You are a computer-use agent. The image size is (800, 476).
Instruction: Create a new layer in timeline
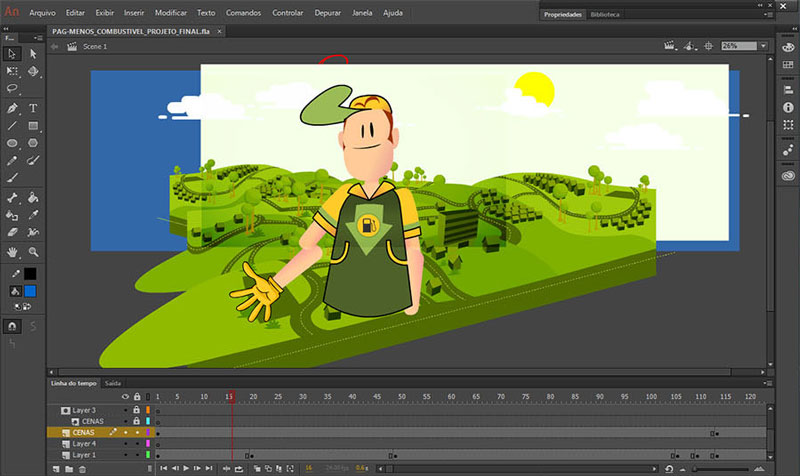(56, 468)
